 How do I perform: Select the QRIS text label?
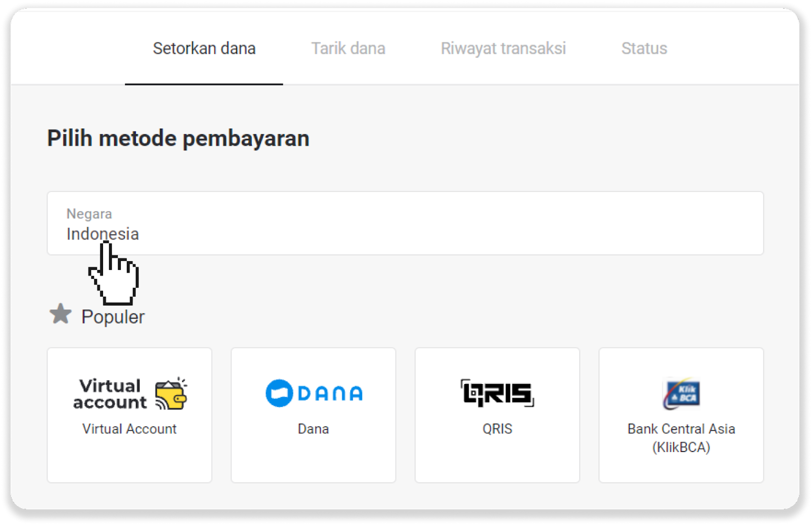point(497,429)
